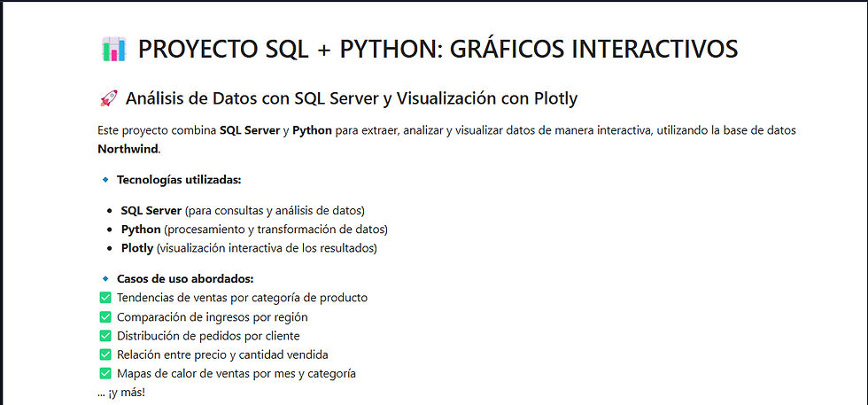Click the line Distribución de pedidos por cliente
The width and height of the screenshot is (868, 405).
click(208, 336)
